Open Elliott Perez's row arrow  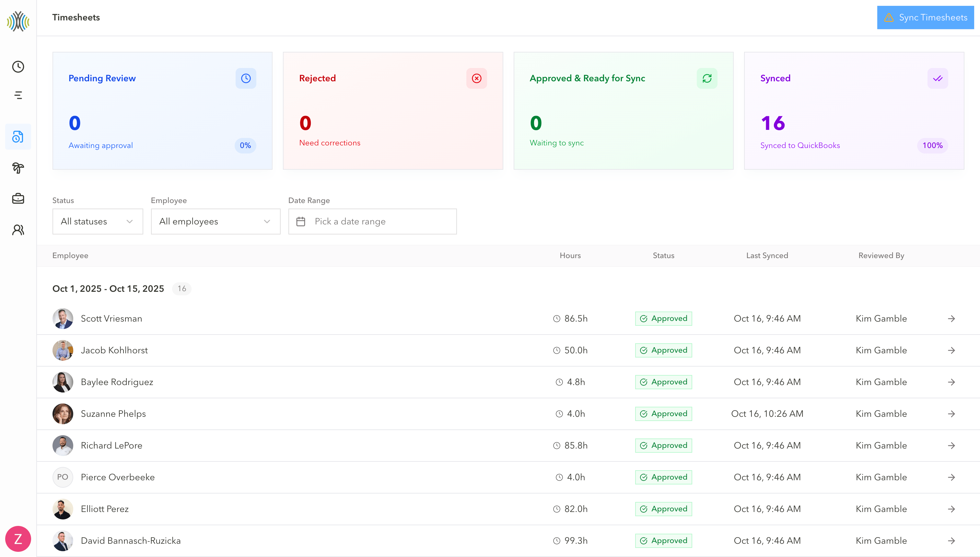point(951,509)
